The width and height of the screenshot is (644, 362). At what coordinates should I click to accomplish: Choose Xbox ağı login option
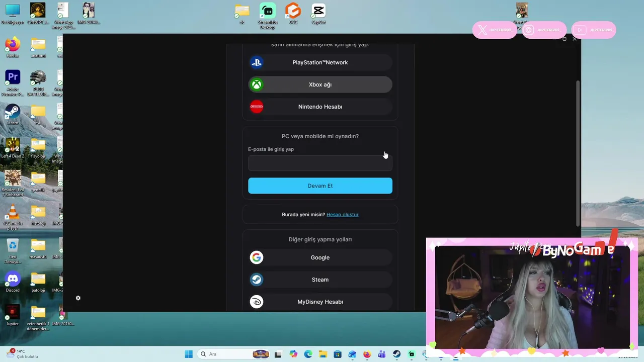coord(320,84)
